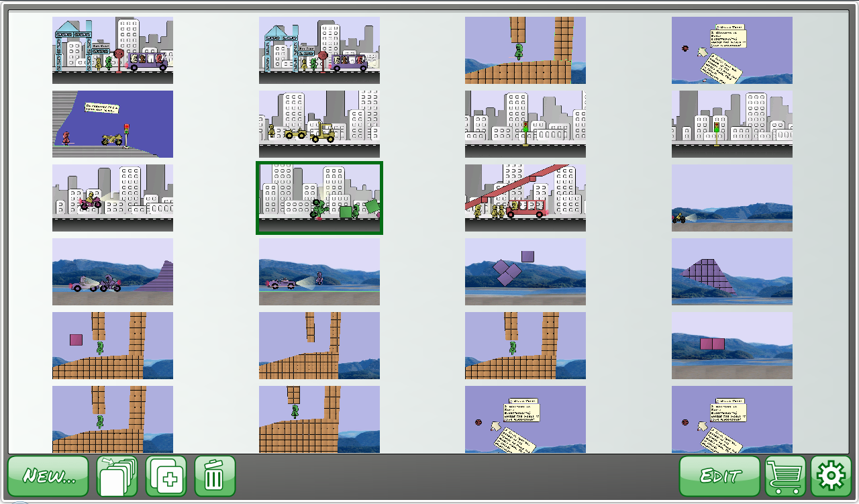
Task: Click the New... button
Action: tap(48, 476)
